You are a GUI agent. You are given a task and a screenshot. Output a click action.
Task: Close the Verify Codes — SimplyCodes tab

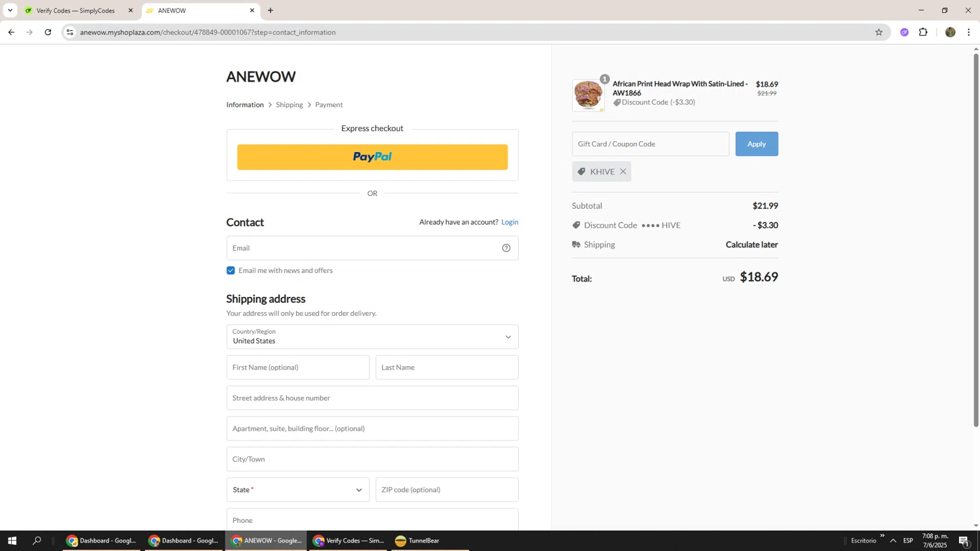tap(130, 10)
